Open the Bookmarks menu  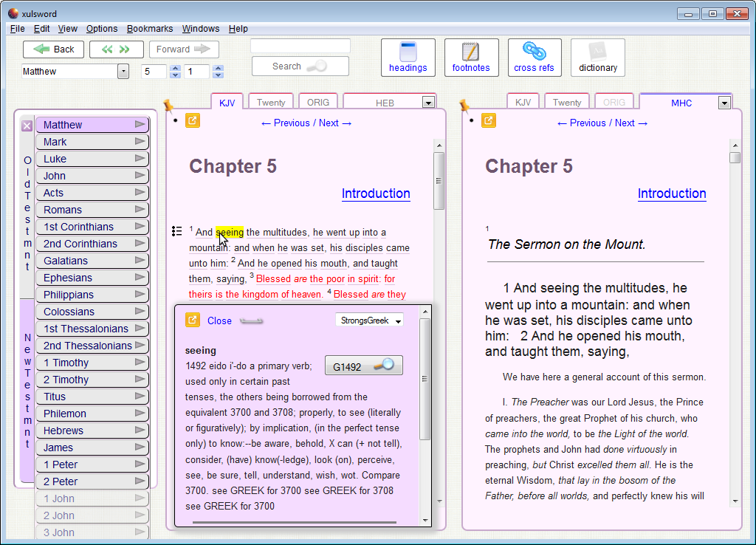[x=150, y=29]
